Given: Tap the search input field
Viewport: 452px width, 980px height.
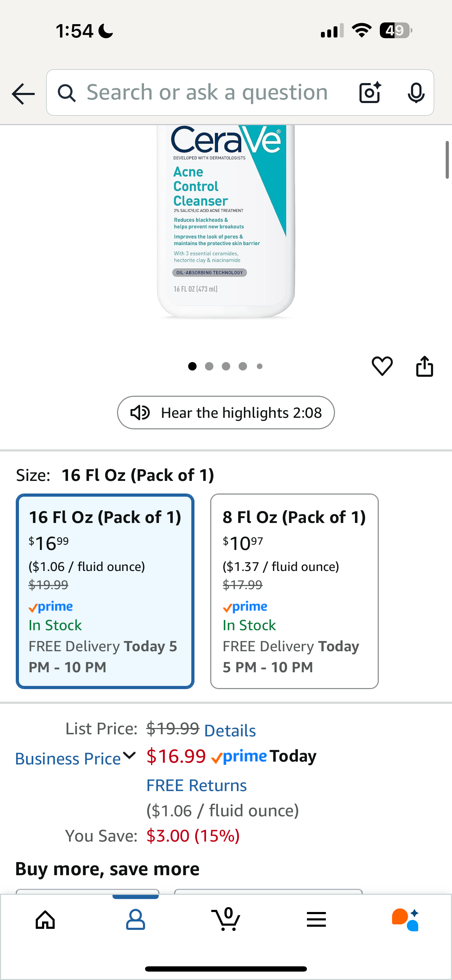Looking at the screenshot, I should 207,93.
